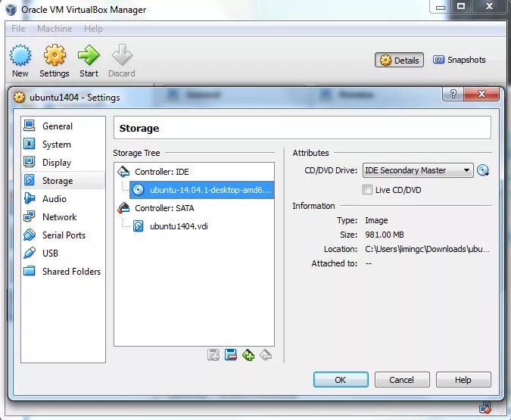The width and height of the screenshot is (511, 420).
Task: Click the Type value Image
Action: tap(376, 220)
